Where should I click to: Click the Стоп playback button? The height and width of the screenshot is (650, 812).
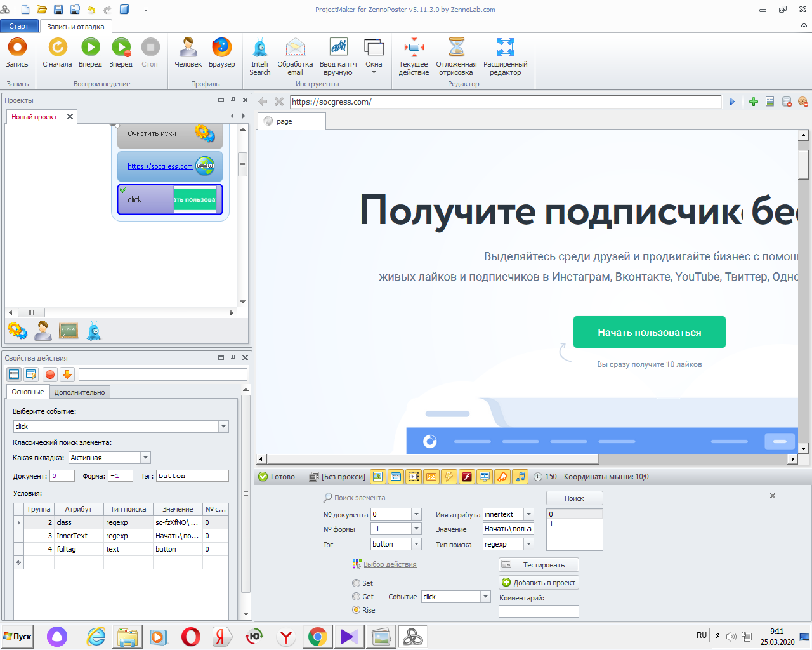(x=150, y=53)
